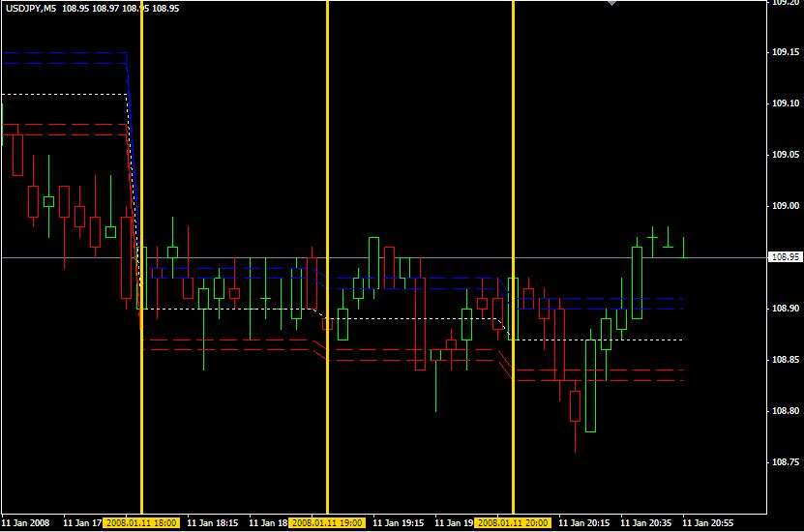Viewport: 804px width, 532px height.
Task: Click the 11 Jan 19:15 time axis label
Action: point(398,522)
